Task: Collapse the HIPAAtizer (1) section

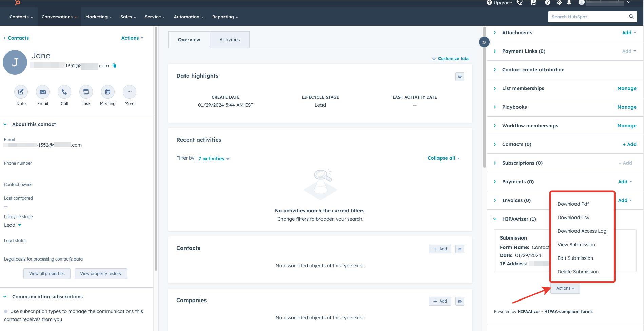Action: click(x=494, y=219)
